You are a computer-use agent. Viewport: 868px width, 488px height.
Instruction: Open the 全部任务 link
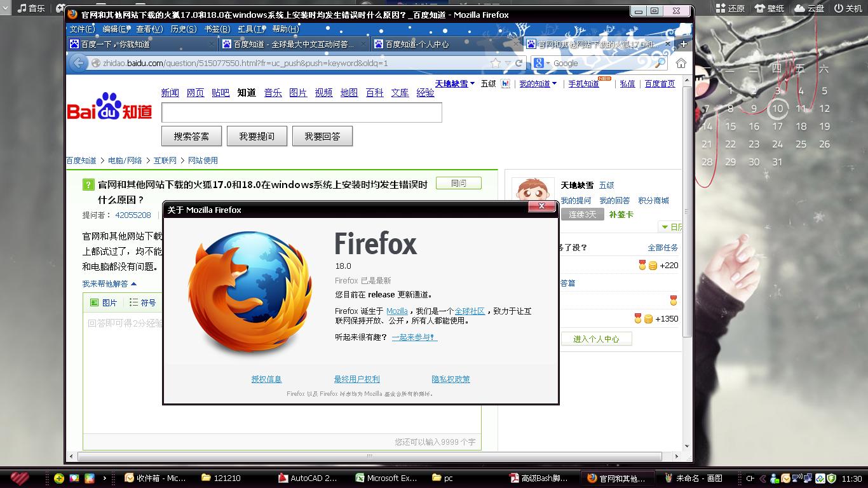coord(663,247)
